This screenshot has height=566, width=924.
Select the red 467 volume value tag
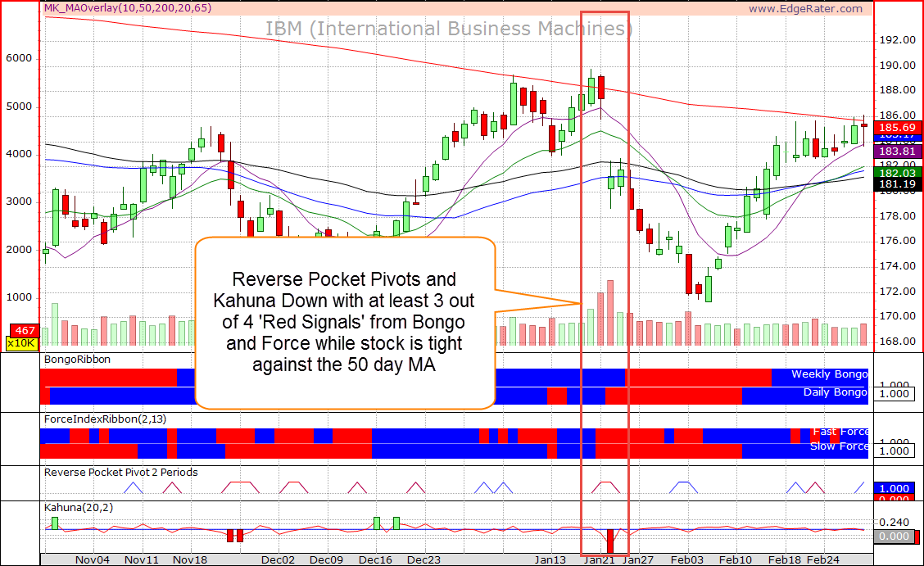[x=25, y=330]
